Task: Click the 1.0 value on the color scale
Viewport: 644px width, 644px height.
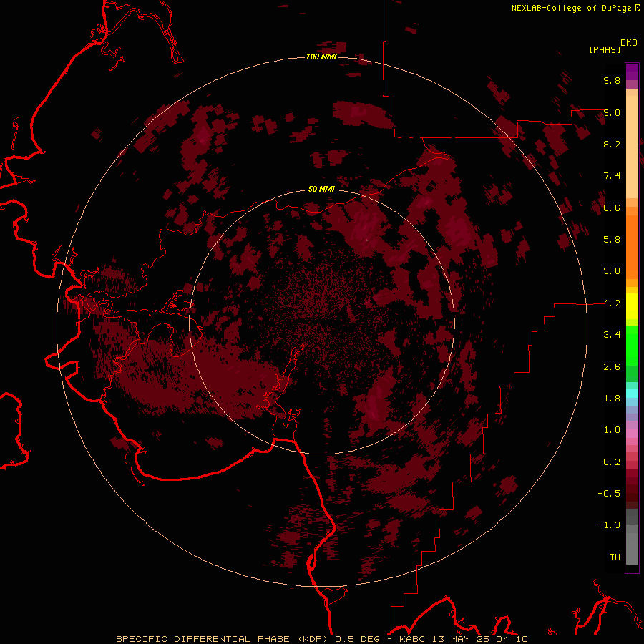Action: tap(612, 430)
